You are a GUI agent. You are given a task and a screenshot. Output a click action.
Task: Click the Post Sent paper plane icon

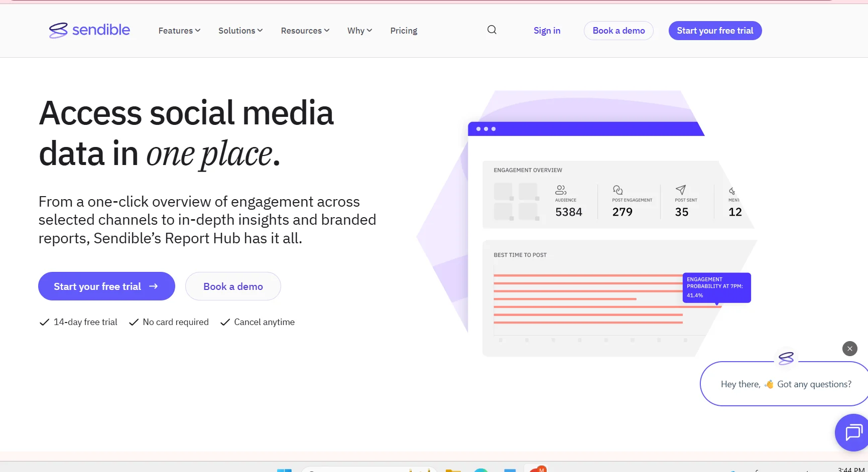click(681, 190)
